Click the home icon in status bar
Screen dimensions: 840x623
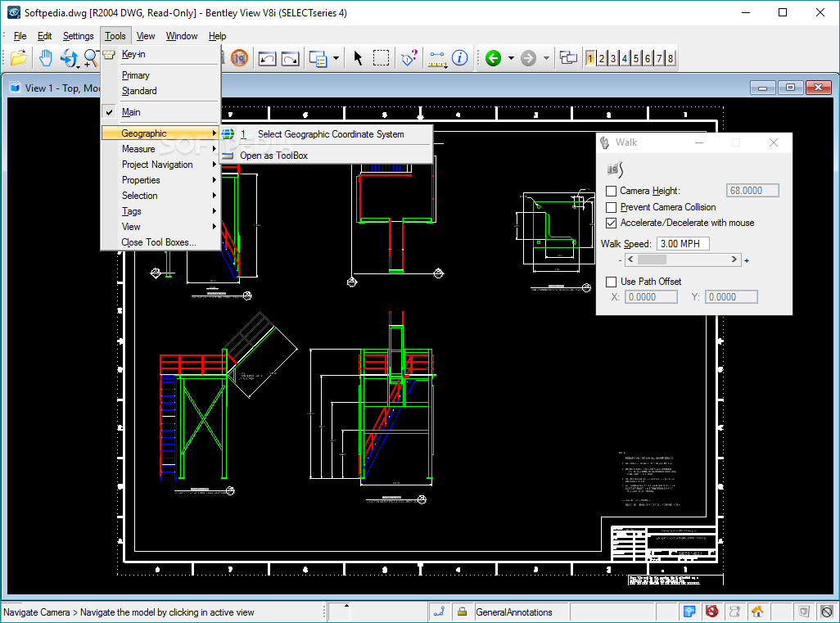coord(758,612)
